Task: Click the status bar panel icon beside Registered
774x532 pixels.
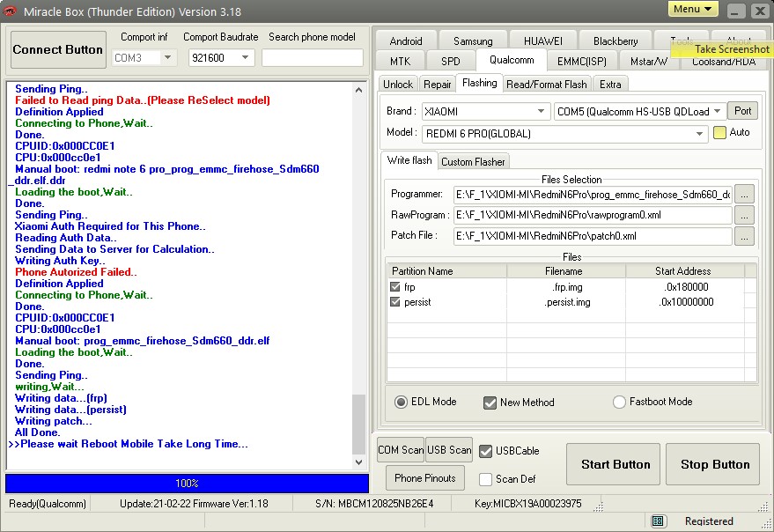Action: click(x=657, y=521)
